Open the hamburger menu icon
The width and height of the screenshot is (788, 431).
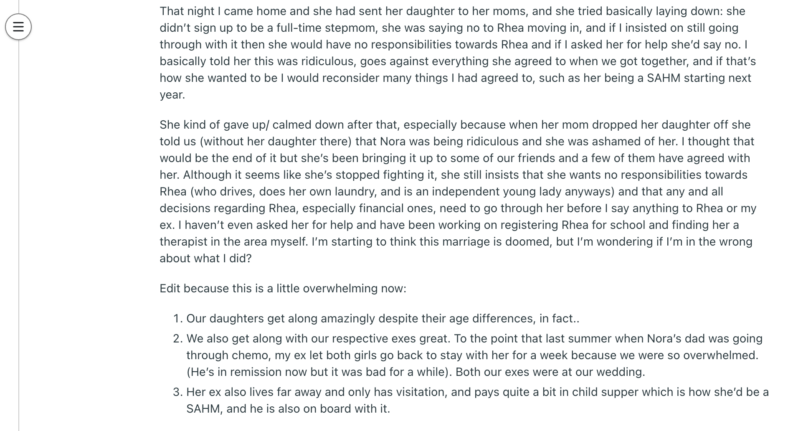point(18,27)
